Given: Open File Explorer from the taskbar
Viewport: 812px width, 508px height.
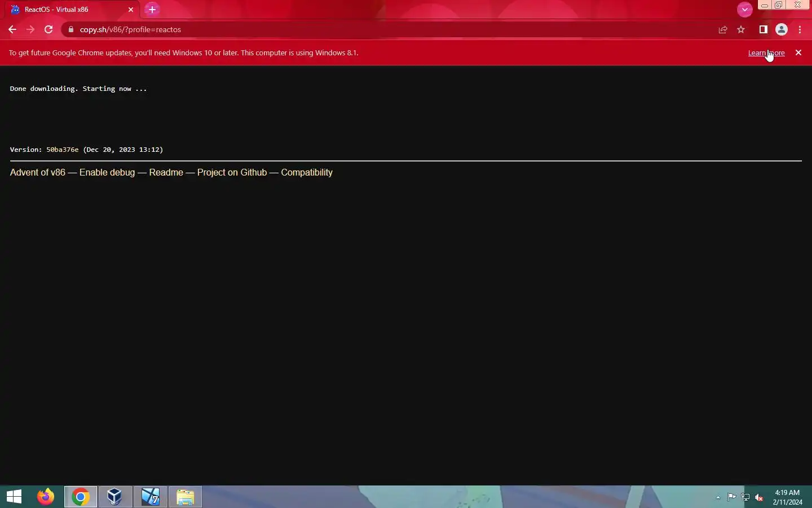Looking at the screenshot, I should [185, 497].
